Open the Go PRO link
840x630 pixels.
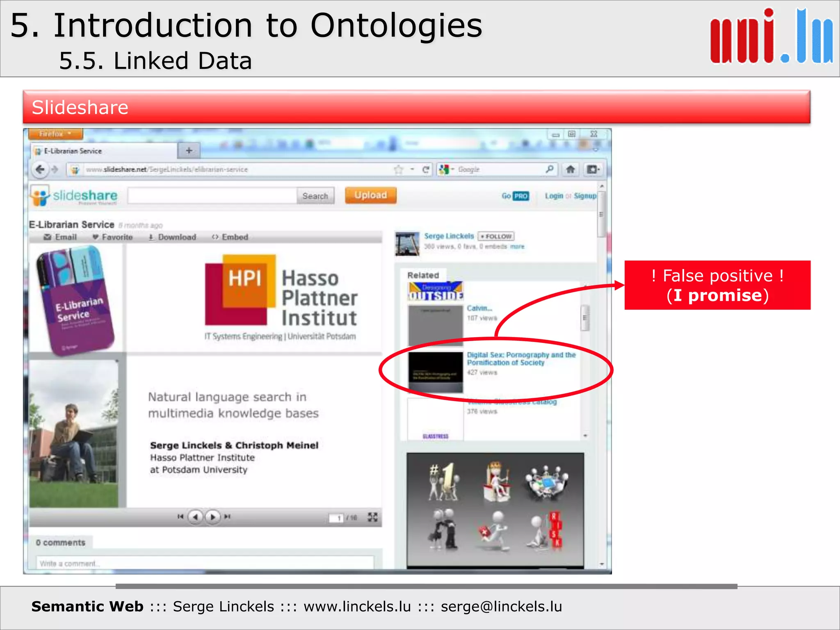click(x=516, y=196)
